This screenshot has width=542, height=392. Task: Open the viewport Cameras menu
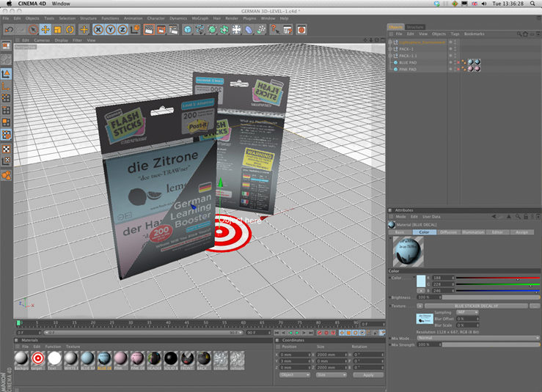pyautogui.click(x=42, y=40)
